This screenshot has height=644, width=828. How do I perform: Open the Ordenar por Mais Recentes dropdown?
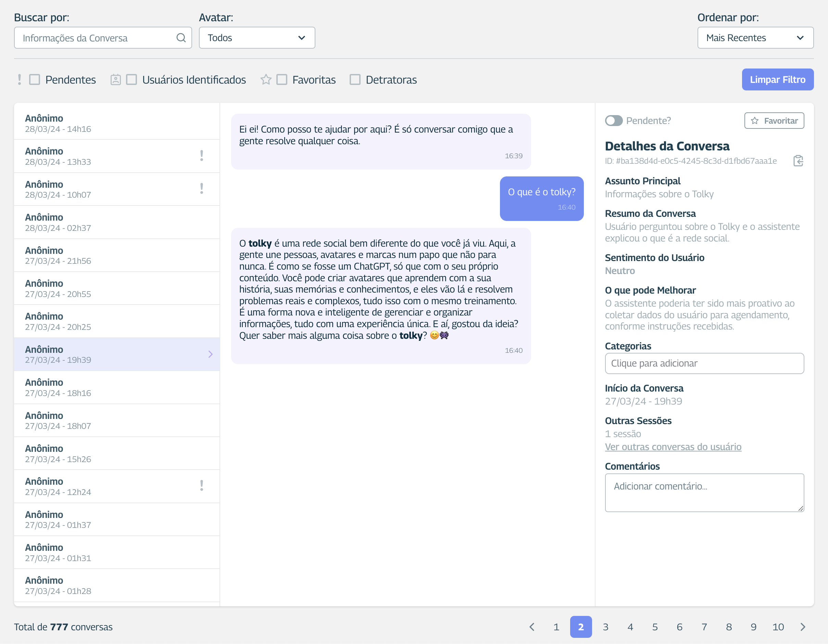pos(755,38)
